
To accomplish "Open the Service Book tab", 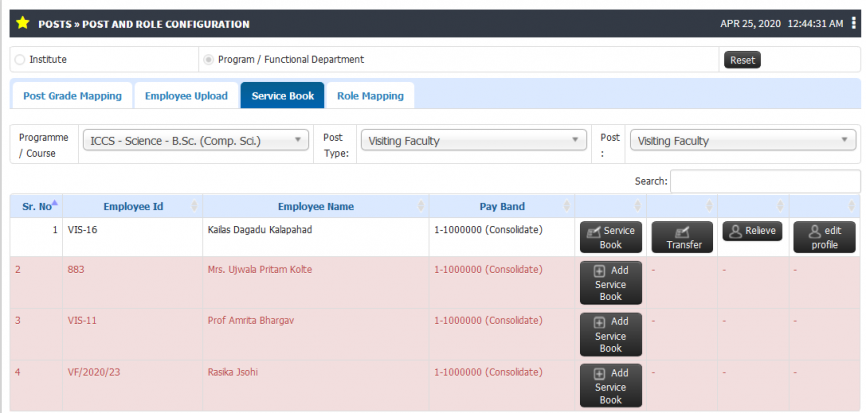I will (x=283, y=96).
